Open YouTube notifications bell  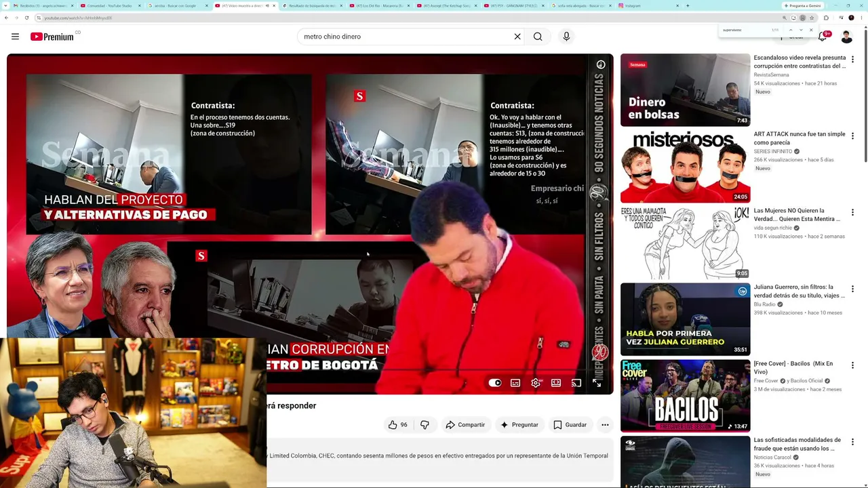point(823,37)
